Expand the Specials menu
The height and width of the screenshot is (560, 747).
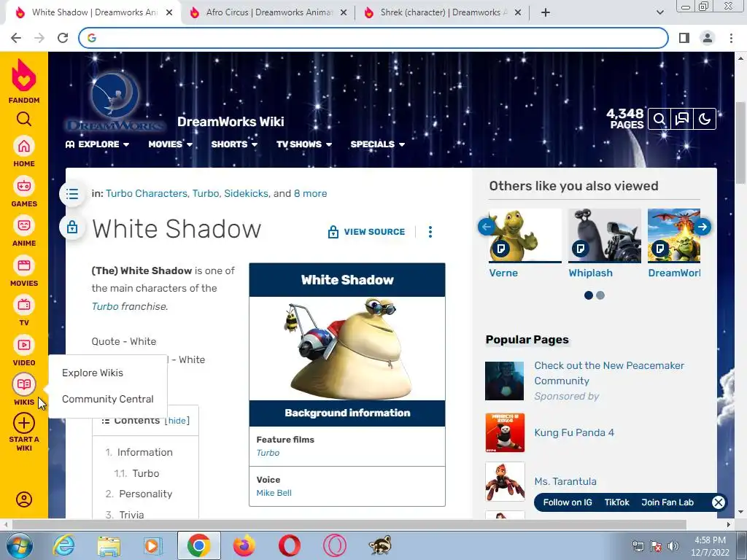377,144
